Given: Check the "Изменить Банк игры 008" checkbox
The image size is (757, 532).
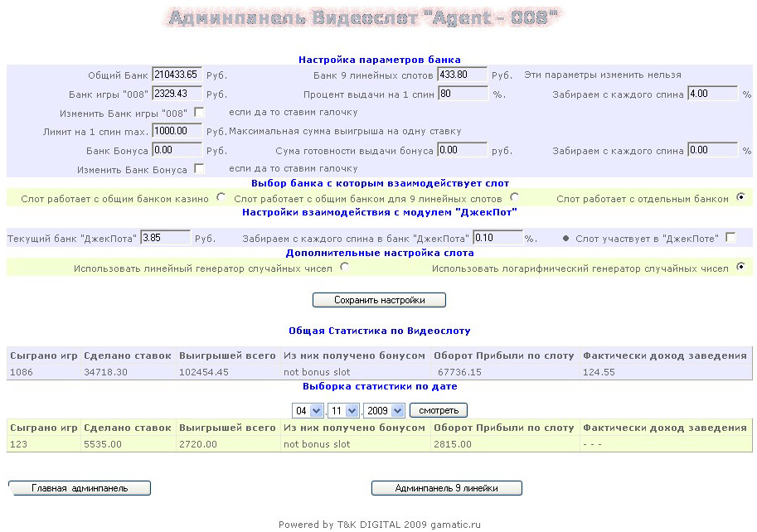Looking at the screenshot, I should point(199,112).
